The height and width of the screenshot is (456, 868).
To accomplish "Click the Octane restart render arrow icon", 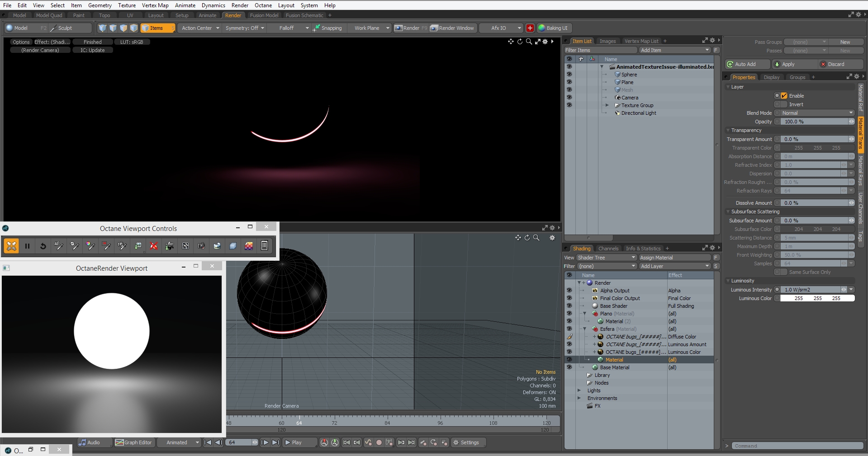I will pos(43,246).
